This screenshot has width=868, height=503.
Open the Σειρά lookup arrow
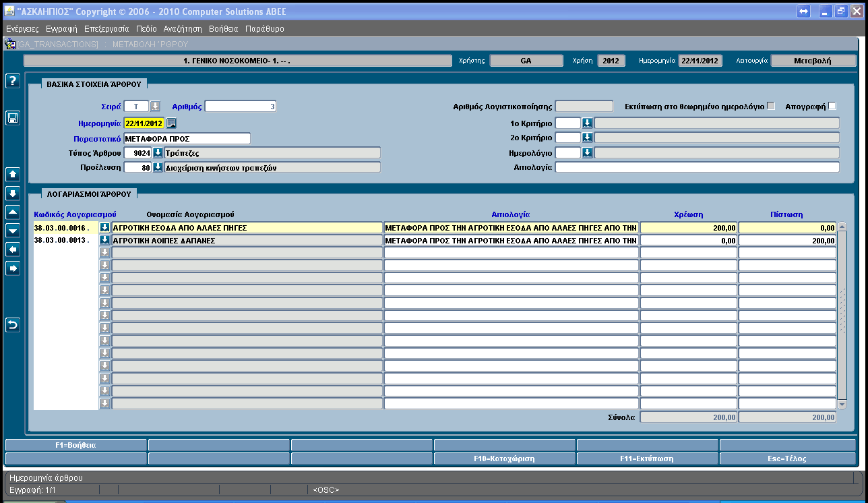click(155, 106)
